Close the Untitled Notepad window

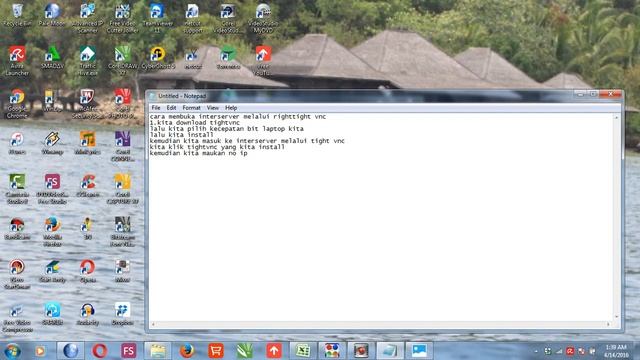point(611,94)
